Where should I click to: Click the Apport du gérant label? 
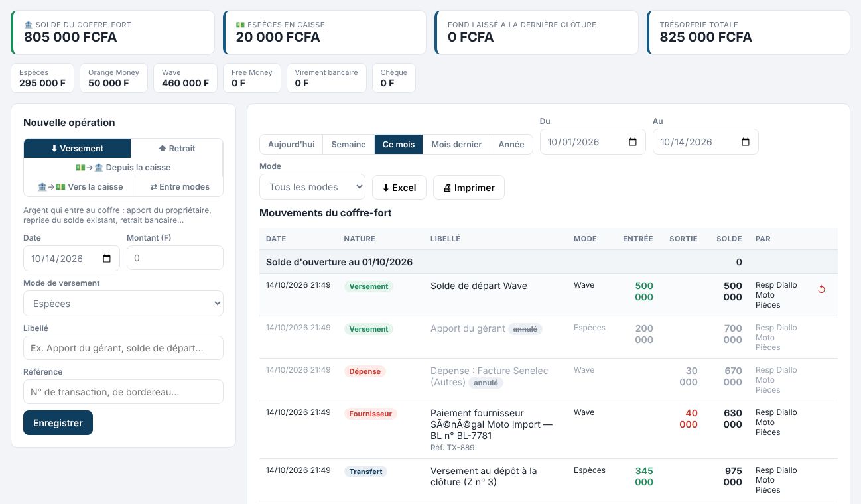[468, 328]
